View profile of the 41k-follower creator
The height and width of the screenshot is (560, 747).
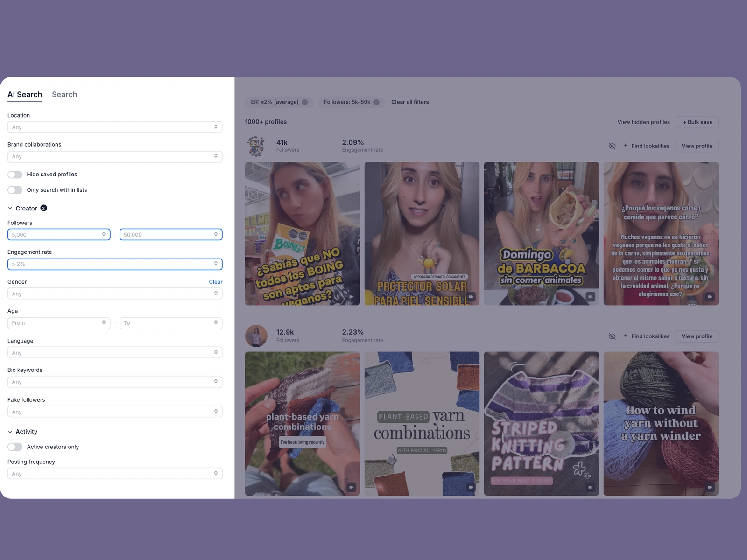pos(697,146)
